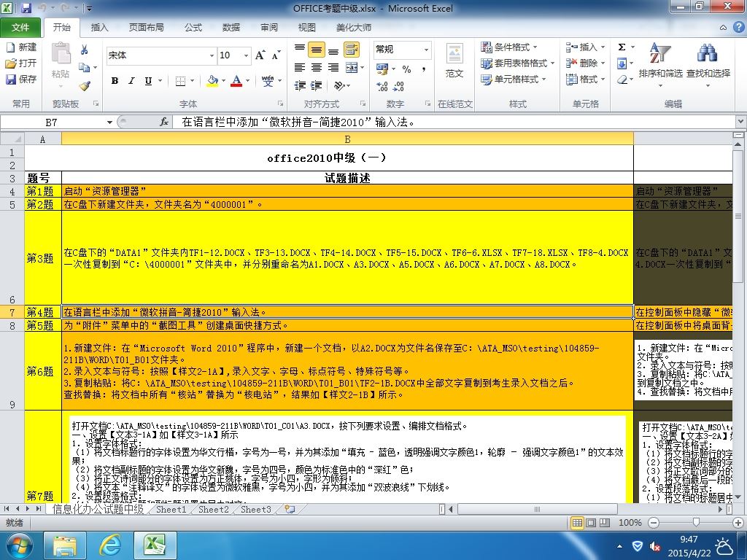Click the Top Align icon

coord(300,49)
